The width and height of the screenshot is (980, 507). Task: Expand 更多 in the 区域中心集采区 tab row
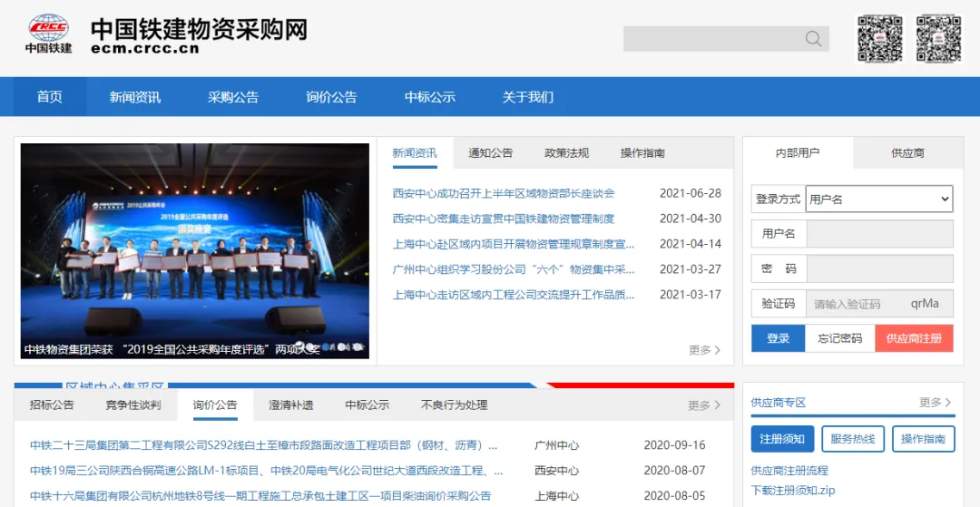click(704, 405)
